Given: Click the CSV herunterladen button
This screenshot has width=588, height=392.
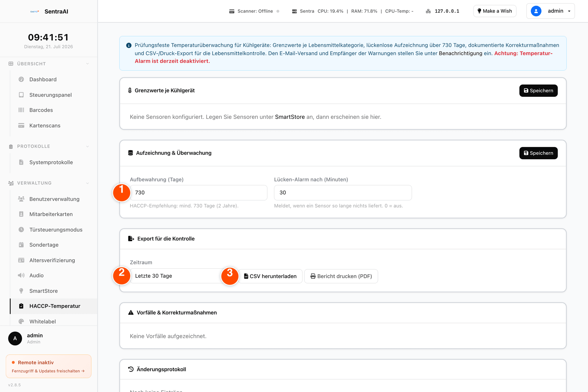Looking at the screenshot, I should tap(270, 276).
